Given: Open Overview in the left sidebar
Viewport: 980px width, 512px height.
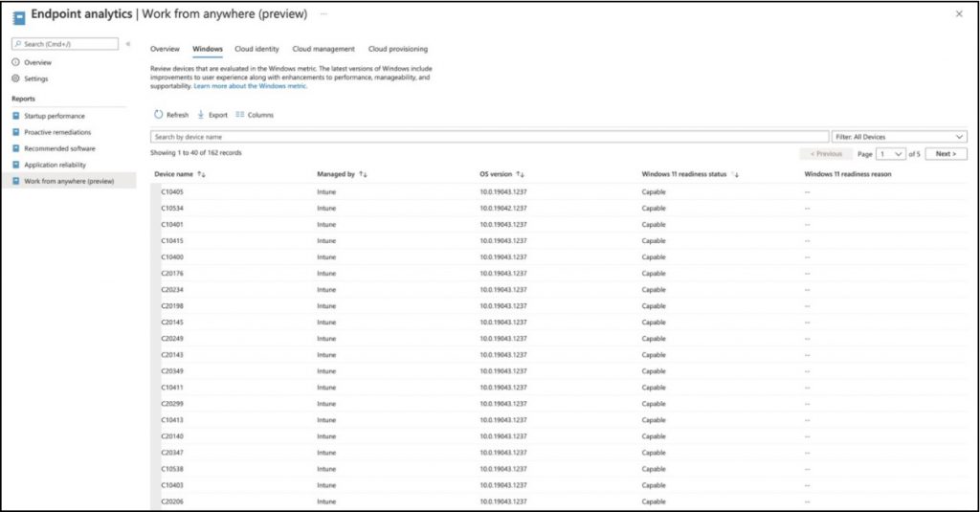Looking at the screenshot, I should pos(38,62).
